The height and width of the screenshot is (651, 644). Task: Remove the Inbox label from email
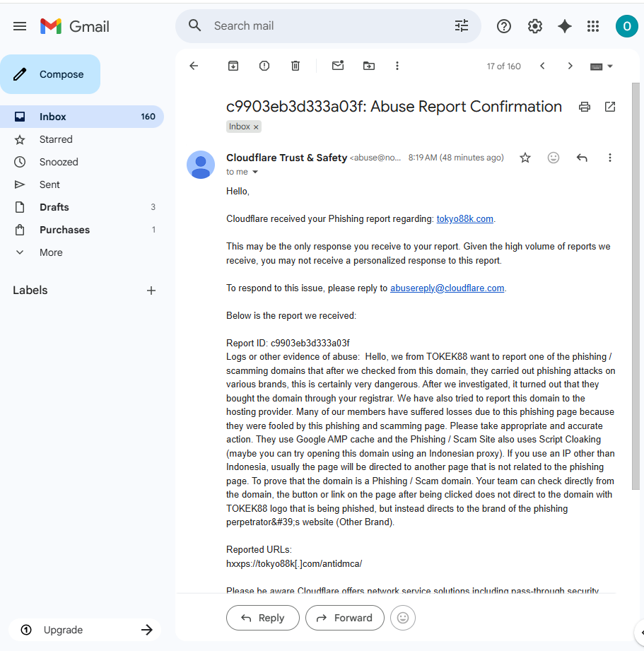click(x=256, y=127)
